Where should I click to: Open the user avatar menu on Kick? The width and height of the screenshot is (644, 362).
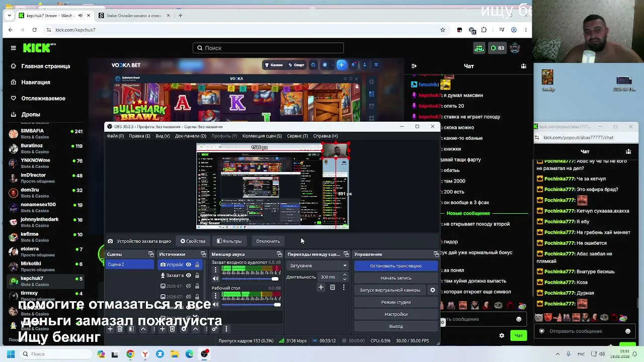(514, 48)
